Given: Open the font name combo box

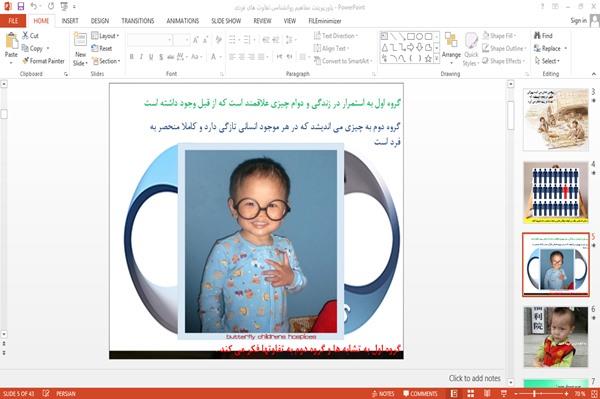Looking at the screenshot, I should point(150,40).
